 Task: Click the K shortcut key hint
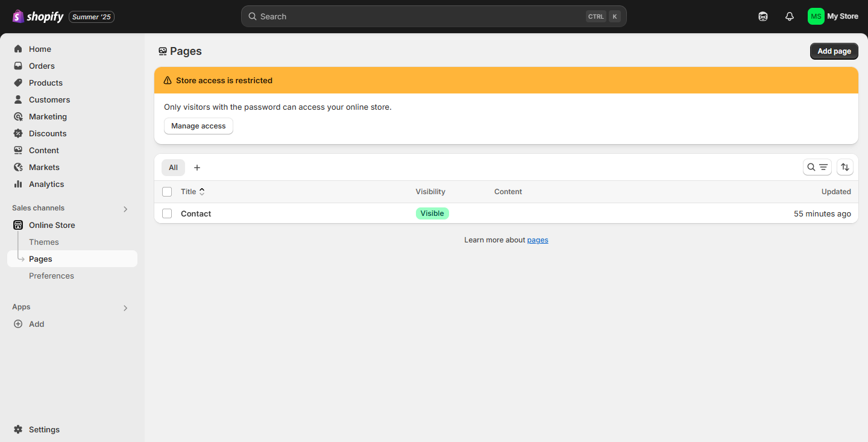coord(614,16)
